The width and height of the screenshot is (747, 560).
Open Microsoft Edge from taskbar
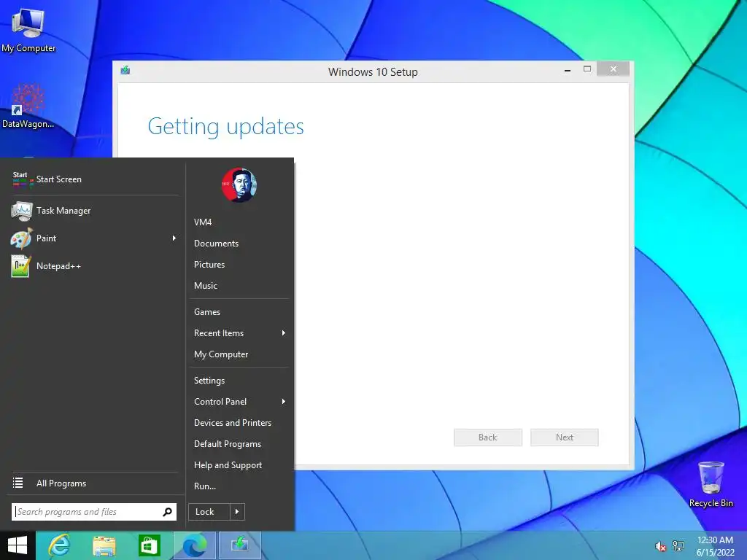coord(195,545)
